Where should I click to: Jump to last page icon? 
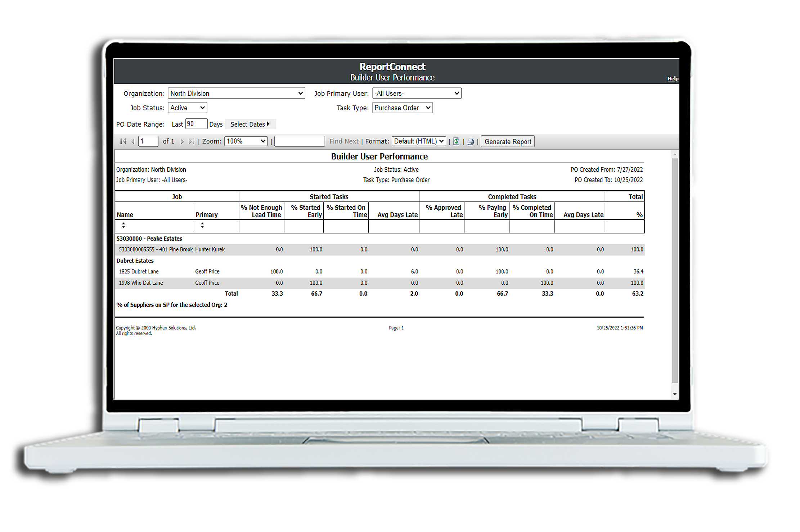pos(192,141)
